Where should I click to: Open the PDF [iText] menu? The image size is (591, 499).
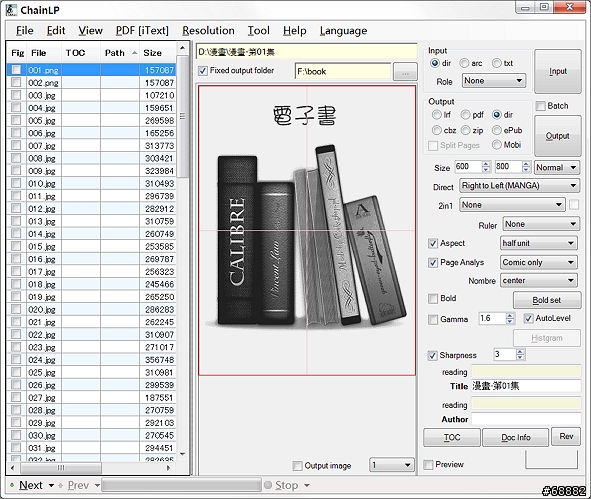coord(142,31)
